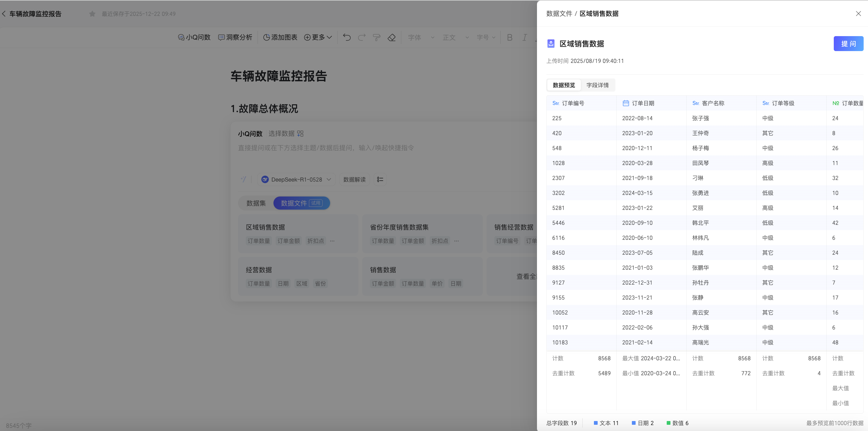Switch to the 字段详情 tab
This screenshot has width=868, height=431.
597,85
